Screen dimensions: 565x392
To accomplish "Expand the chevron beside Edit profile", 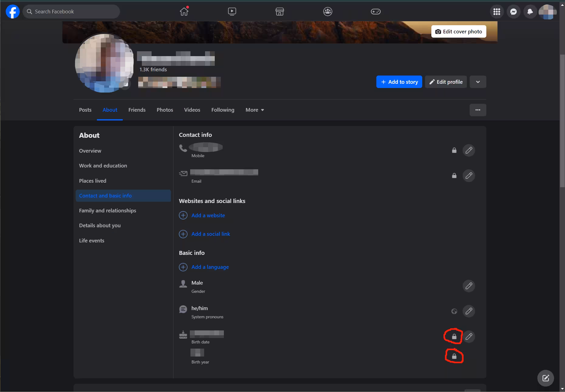I will coord(478,82).
